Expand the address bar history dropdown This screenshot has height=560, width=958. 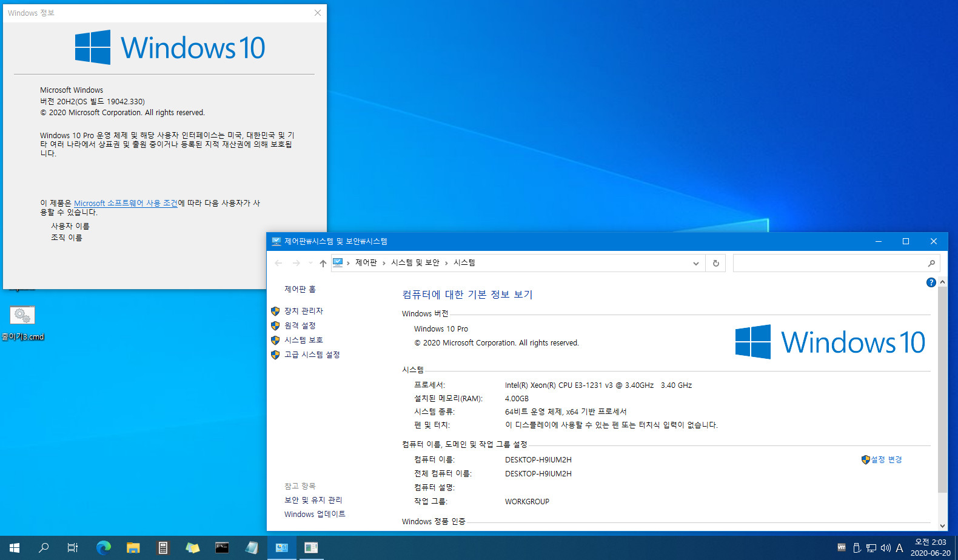pyautogui.click(x=696, y=263)
